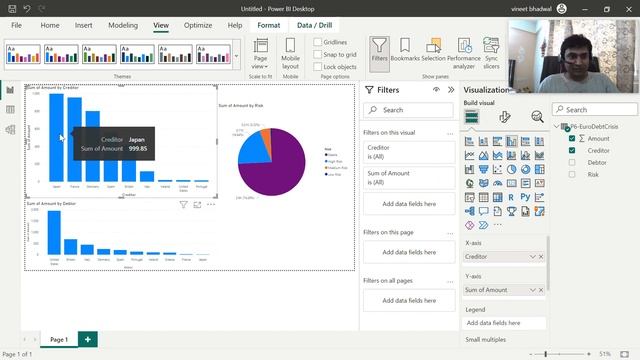Select the pie chart visual
This screenshot has width=640, height=360.
[511, 169]
